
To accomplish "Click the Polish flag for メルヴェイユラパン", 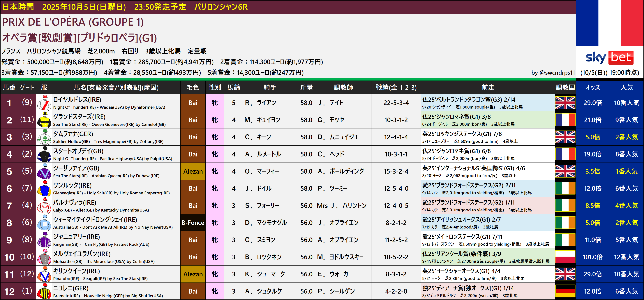I will pyautogui.click(x=565, y=257).
